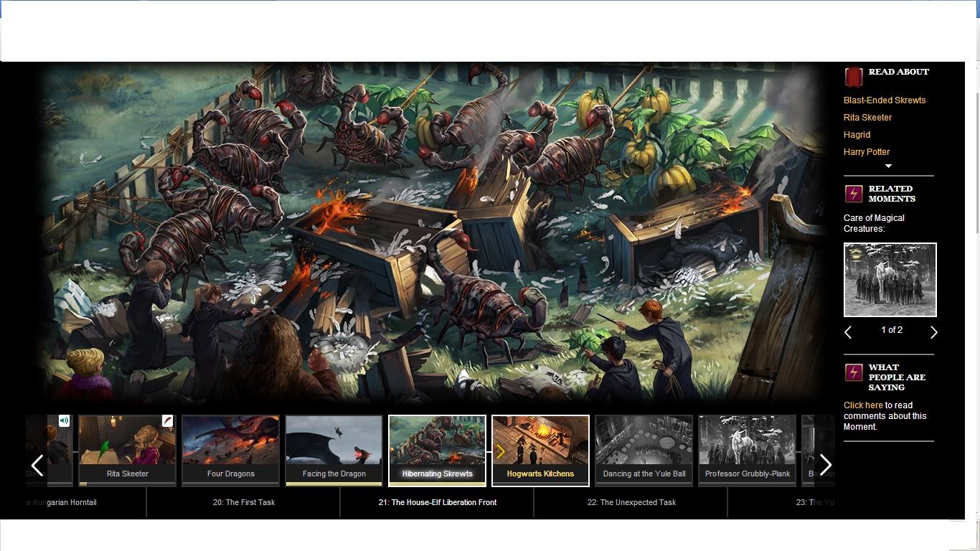Click the Related Moments lightning icon

click(853, 194)
